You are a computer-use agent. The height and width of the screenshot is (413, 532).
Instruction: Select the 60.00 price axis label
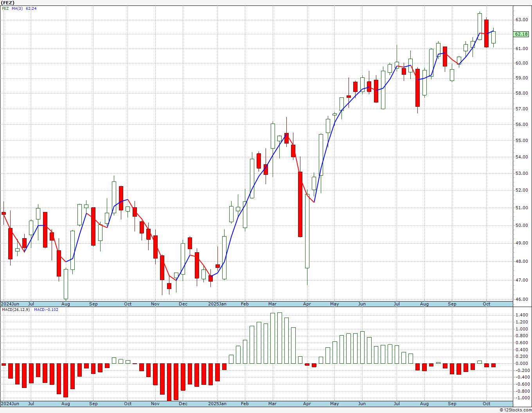[521, 63]
